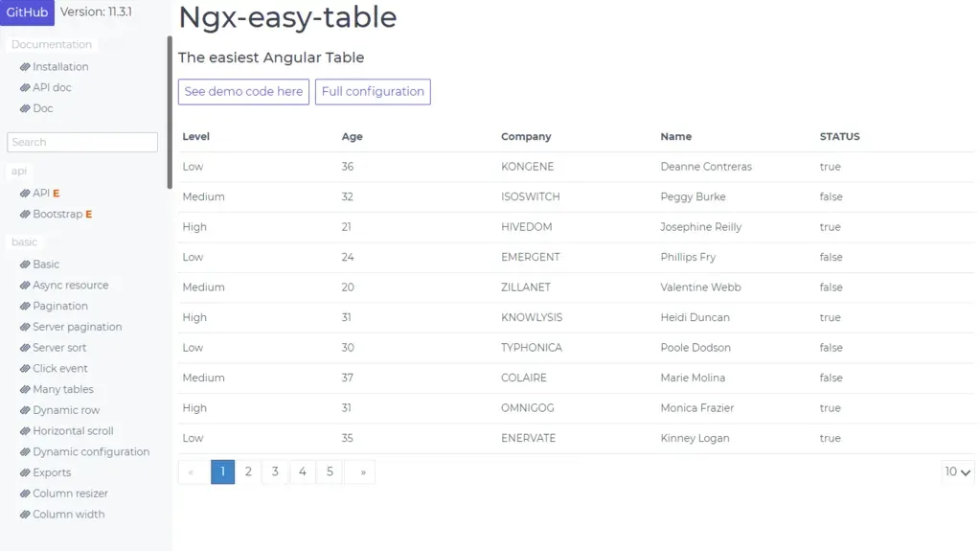This screenshot has height=551, width=980.
Task: Sort table by Age column header
Action: tap(352, 136)
